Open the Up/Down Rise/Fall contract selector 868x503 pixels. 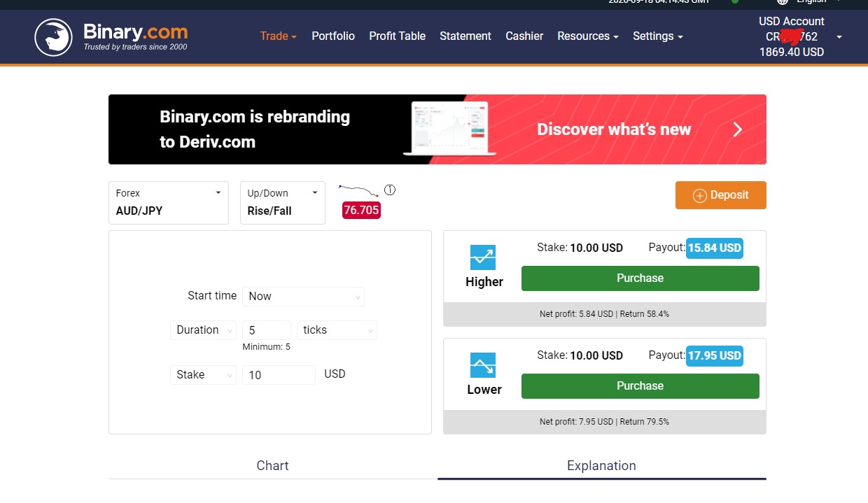click(283, 203)
